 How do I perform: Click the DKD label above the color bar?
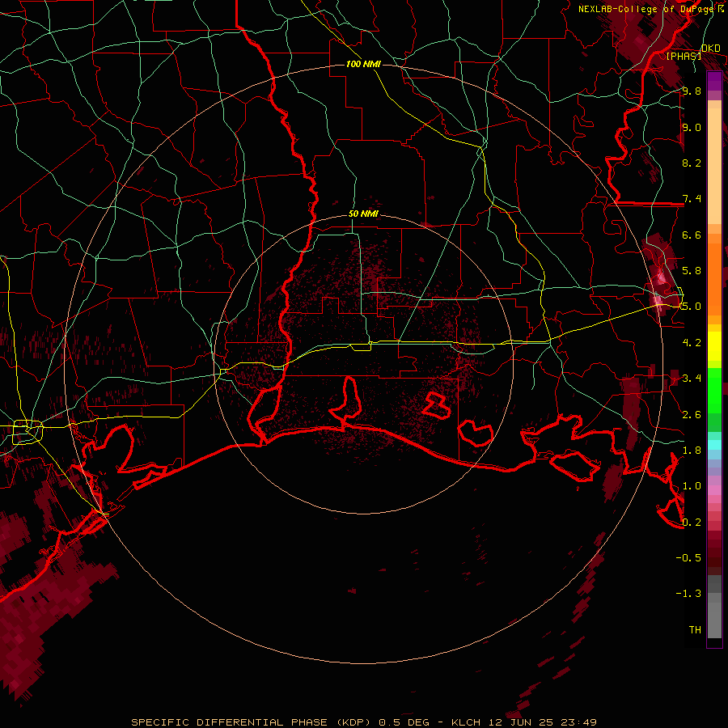click(x=711, y=49)
